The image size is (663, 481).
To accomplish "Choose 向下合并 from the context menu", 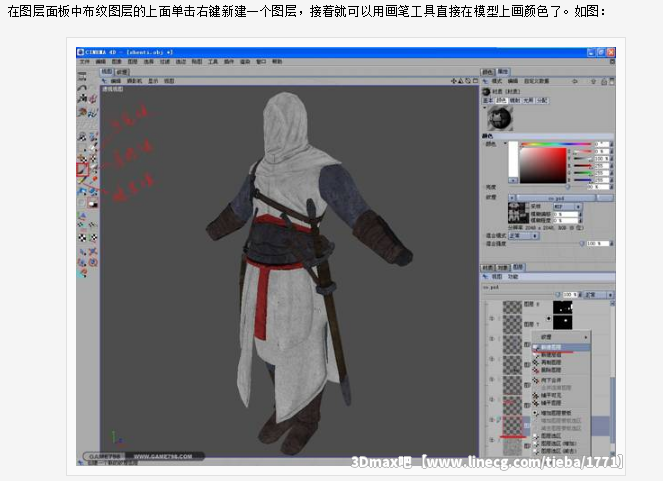I will [x=561, y=380].
